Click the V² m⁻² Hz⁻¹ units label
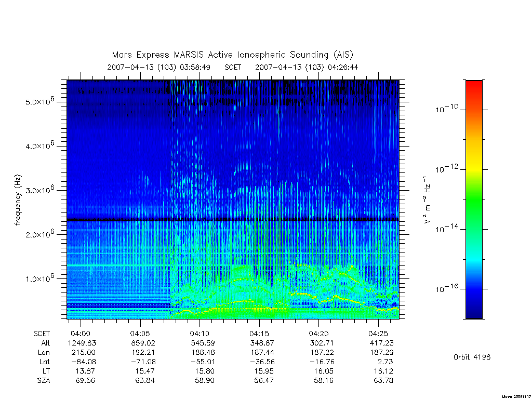The height and width of the screenshot is (399, 532). 427,199
